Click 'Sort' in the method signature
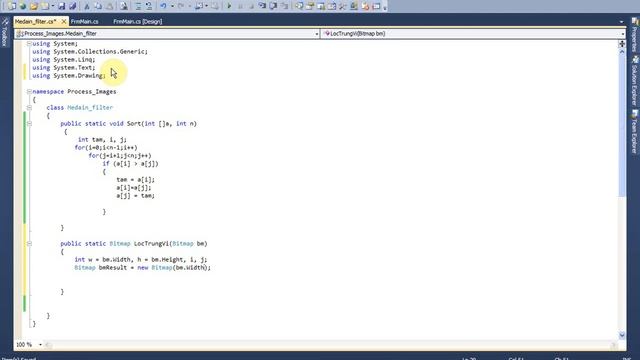Viewport: 640px width, 360px height. click(133, 124)
